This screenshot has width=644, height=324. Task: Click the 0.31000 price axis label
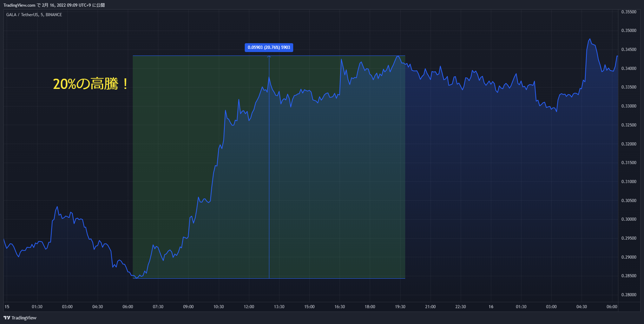[x=629, y=182]
